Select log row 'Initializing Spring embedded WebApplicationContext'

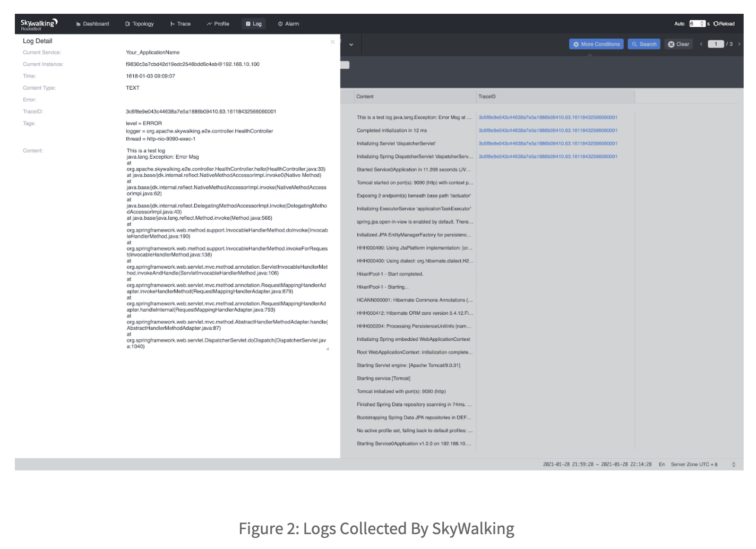pyautogui.click(x=414, y=339)
